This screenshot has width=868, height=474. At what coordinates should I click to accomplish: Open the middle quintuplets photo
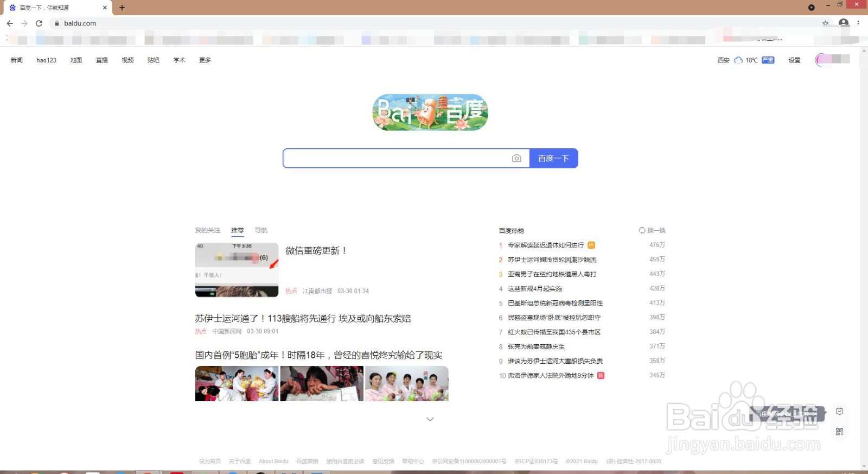[322, 383]
